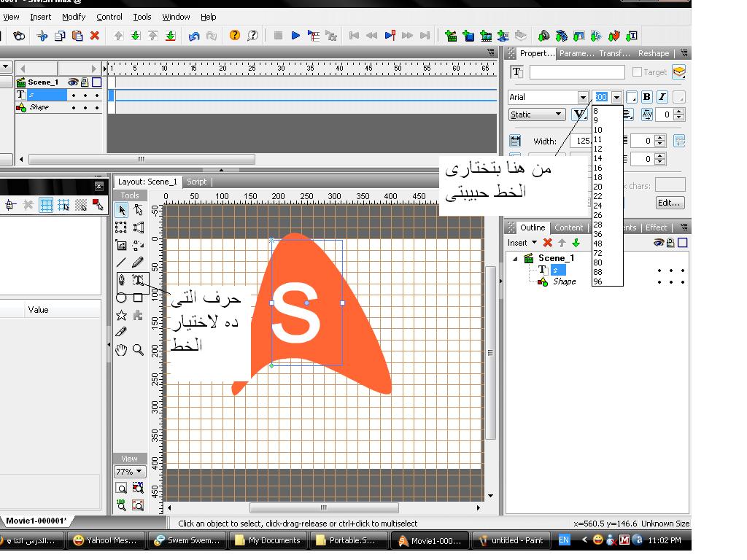
Task: Toggle Scene_1 lock in Timeline
Action: 85,82
